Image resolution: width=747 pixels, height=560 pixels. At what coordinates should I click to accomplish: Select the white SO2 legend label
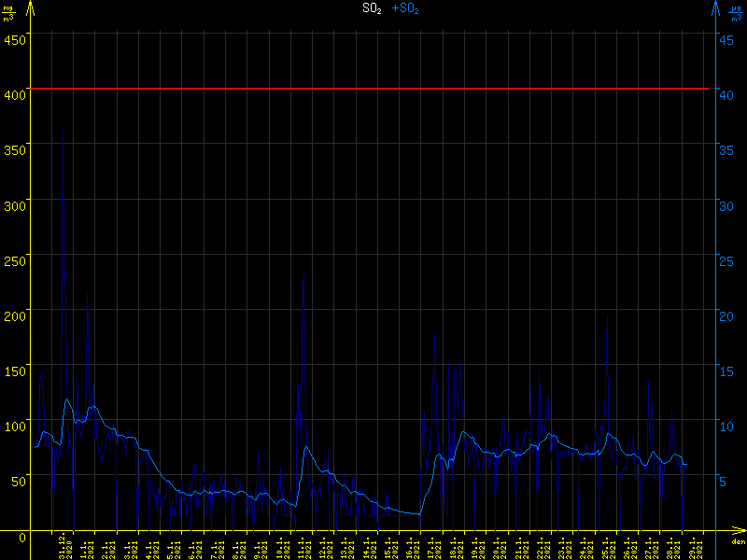[372, 8]
